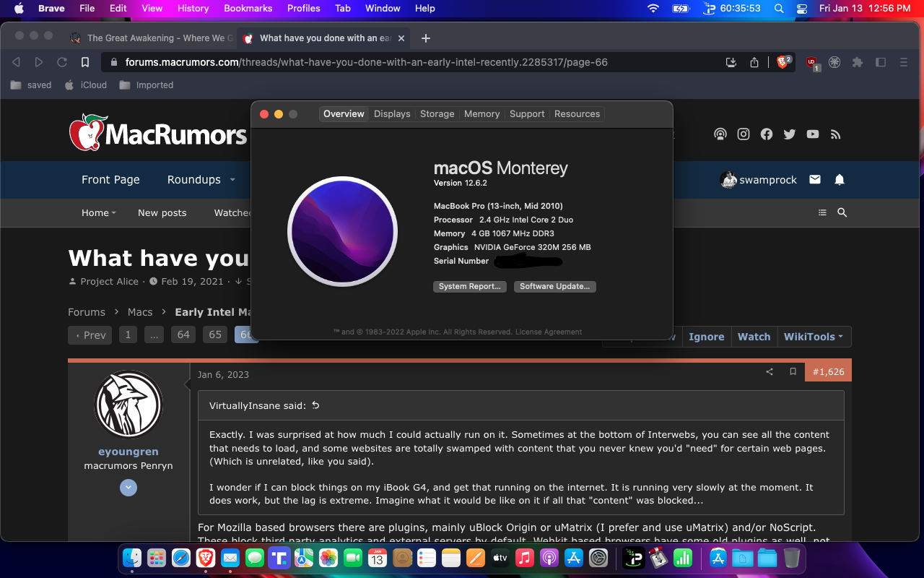
Task: Open MacRumors podcast icon link
Action: point(720,134)
